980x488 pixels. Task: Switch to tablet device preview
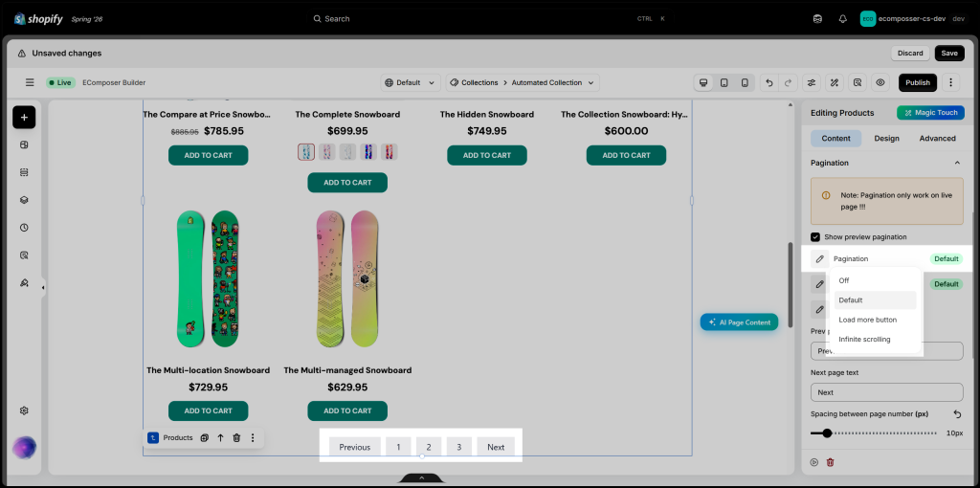pyautogui.click(x=724, y=82)
